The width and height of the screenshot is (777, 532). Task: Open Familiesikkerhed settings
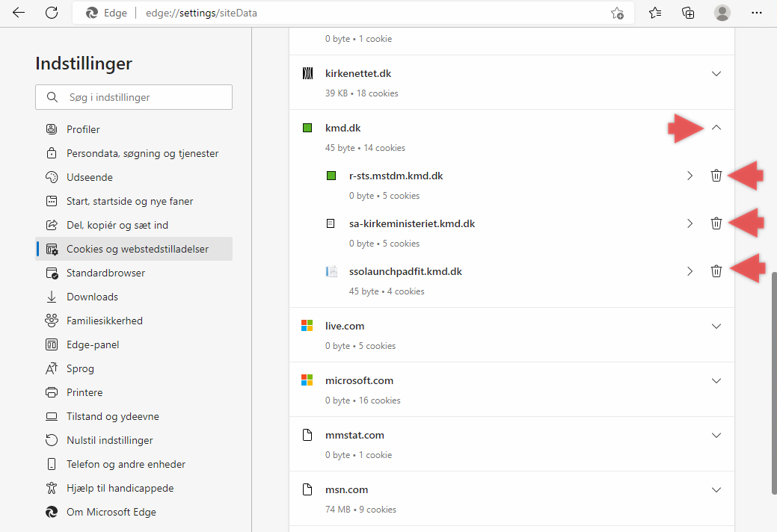click(134, 321)
